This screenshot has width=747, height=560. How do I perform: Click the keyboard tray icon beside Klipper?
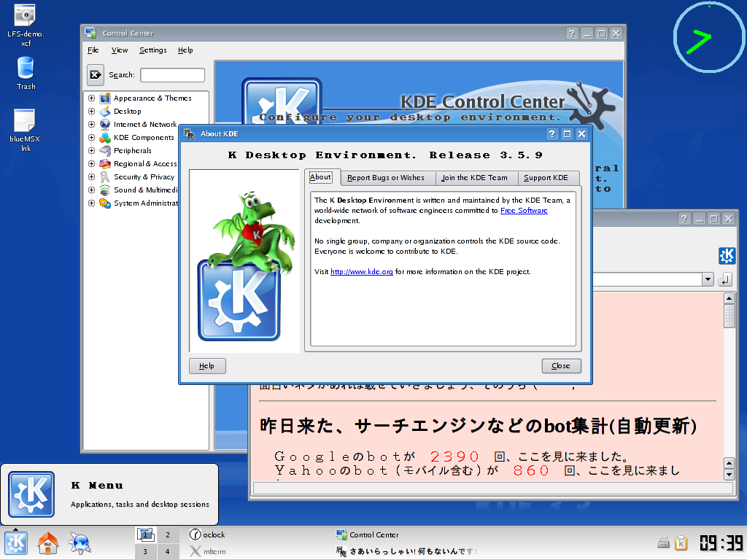(664, 542)
